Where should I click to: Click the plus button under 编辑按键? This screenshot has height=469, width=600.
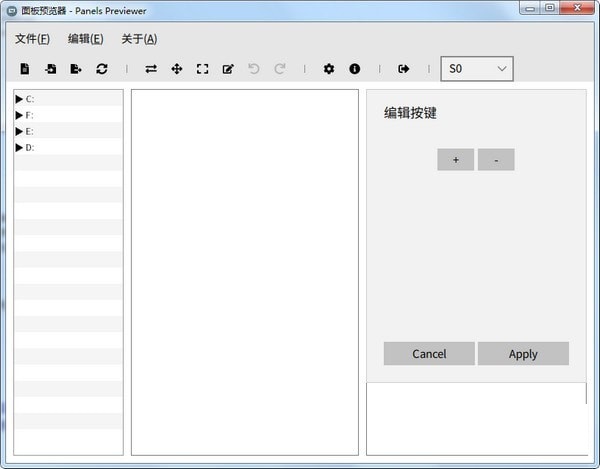(455, 160)
